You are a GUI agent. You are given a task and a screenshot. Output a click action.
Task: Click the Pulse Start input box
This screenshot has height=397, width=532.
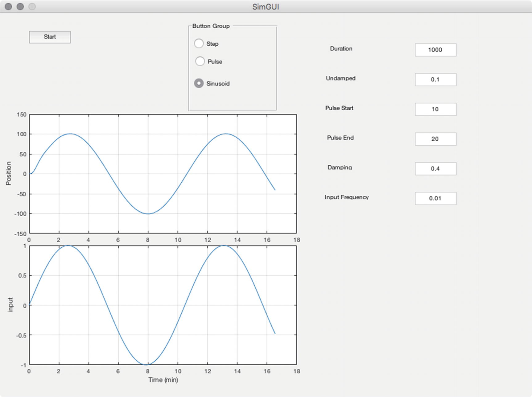pyautogui.click(x=435, y=109)
